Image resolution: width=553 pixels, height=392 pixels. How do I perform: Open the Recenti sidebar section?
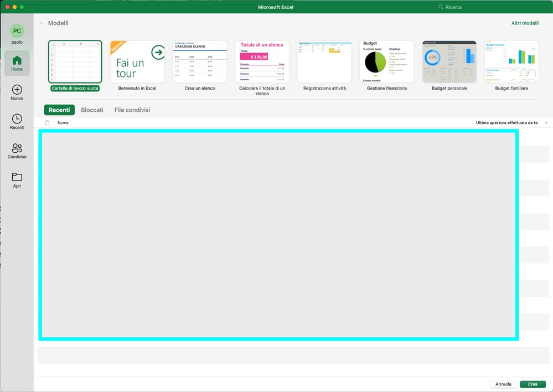pyautogui.click(x=17, y=122)
